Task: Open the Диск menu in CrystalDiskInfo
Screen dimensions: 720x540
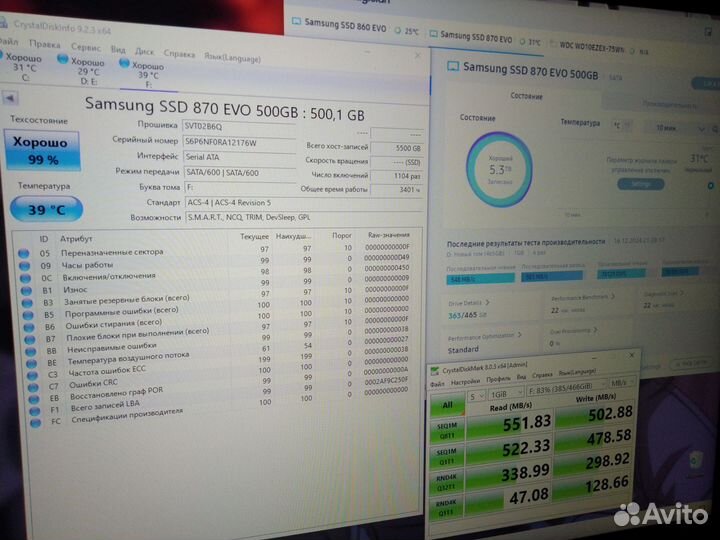Action: [144, 51]
